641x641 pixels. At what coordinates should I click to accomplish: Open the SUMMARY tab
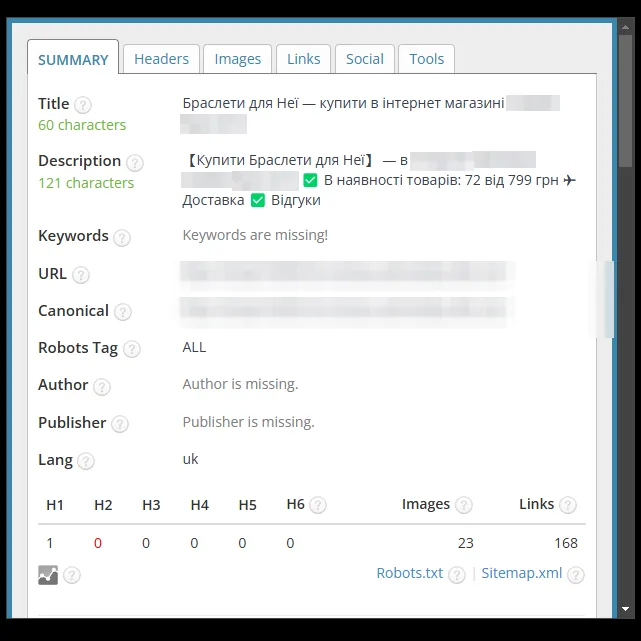(73, 58)
